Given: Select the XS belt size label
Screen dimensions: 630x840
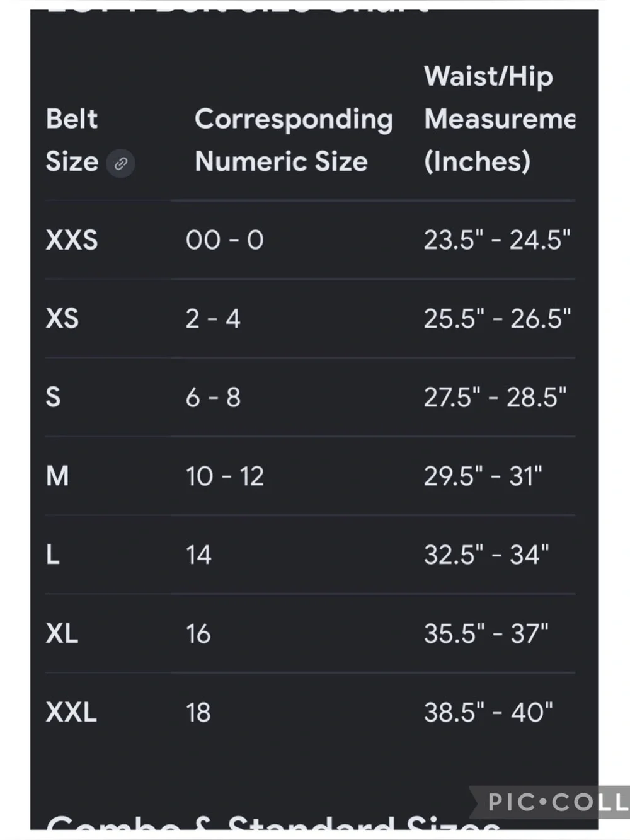Looking at the screenshot, I should [x=62, y=319].
